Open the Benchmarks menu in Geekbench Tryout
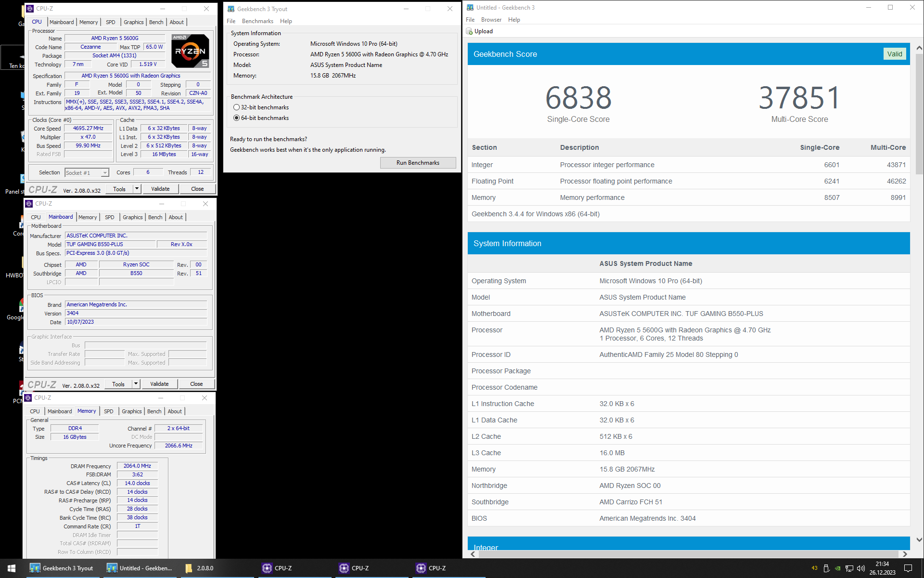This screenshot has height=578, width=924. tap(257, 21)
